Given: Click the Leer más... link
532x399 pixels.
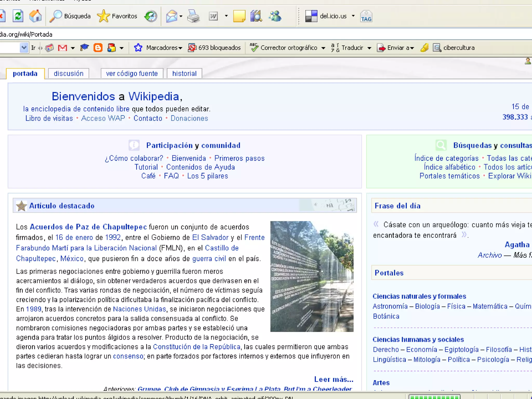Looking at the screenshot, I should [334, 379].
